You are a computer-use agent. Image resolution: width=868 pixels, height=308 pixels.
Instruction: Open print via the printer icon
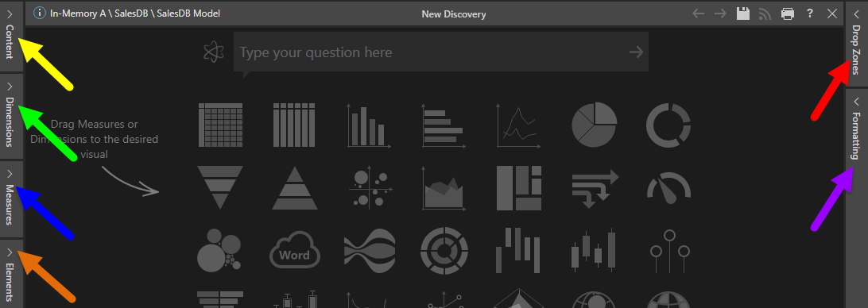788,13
